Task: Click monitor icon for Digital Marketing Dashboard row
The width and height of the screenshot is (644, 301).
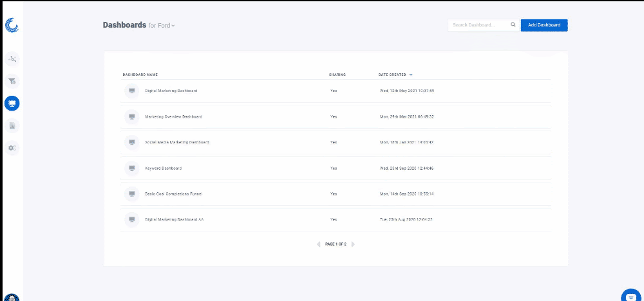Action: tap(132, 91)
